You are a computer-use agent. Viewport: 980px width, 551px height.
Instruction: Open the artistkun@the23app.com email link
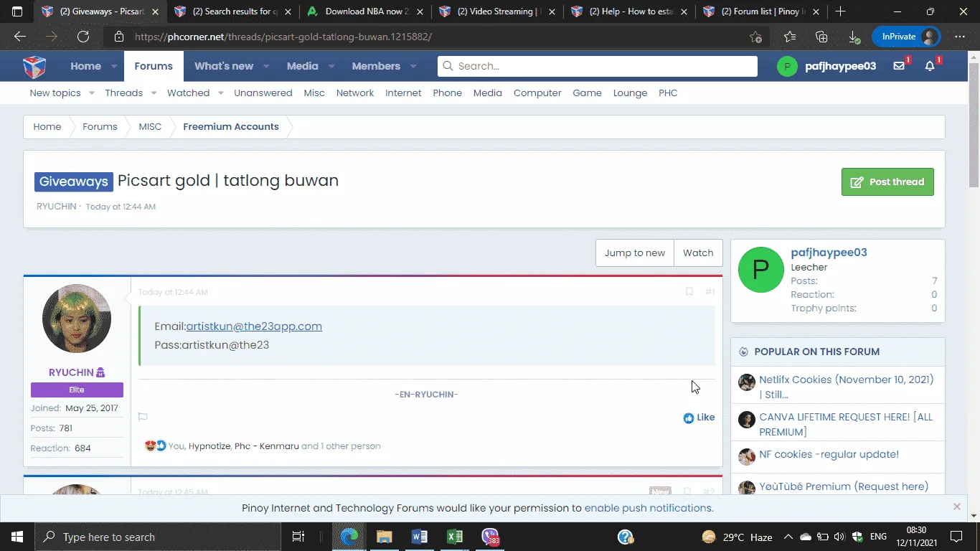[x=254, y=326]
